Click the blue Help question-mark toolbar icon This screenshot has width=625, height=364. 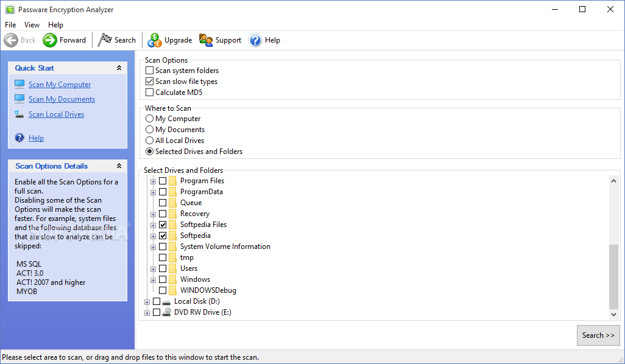(255, 40)
